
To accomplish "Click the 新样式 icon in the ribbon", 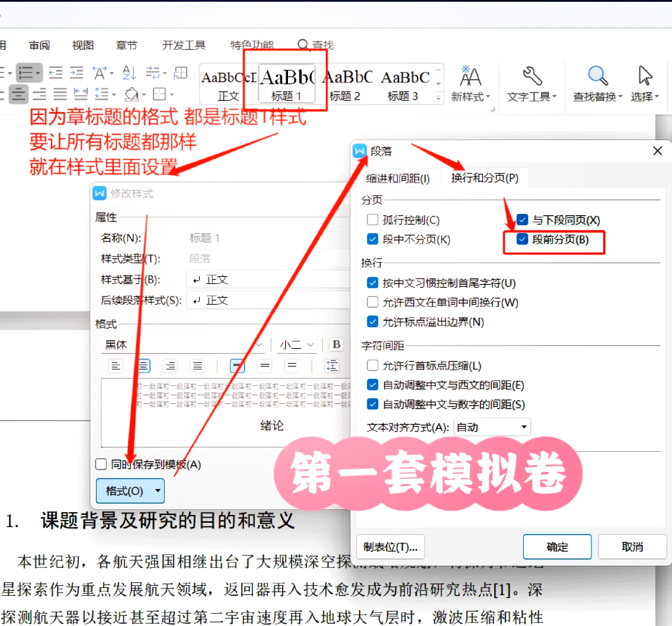I will pyautogui.click(x=471, y=77).
